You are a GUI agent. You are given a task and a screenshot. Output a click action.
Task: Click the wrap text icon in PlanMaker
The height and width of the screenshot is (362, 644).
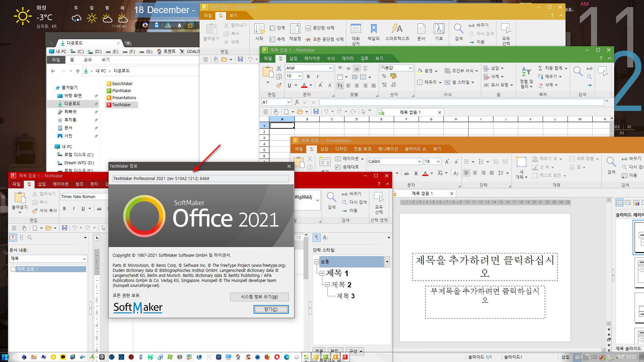click(355, 77)
